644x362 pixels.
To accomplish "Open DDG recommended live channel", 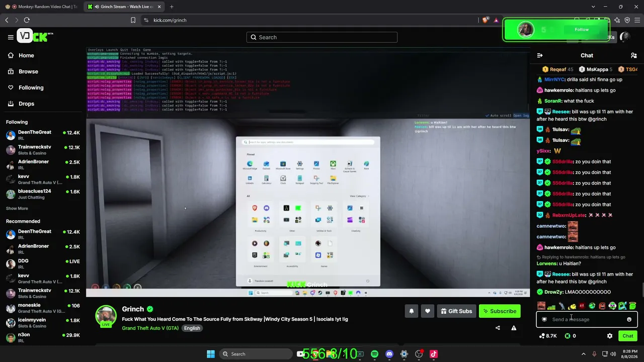I will 43,264.
